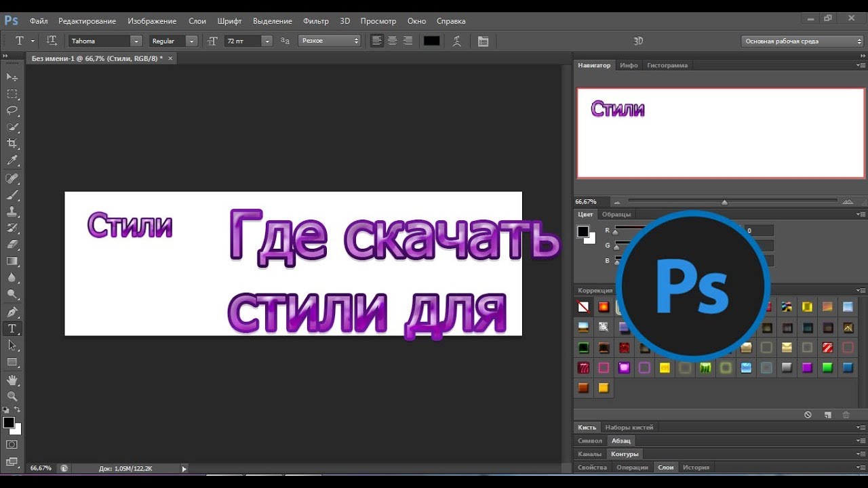
Task: Enable right text alignment
Action: point(408,41)
